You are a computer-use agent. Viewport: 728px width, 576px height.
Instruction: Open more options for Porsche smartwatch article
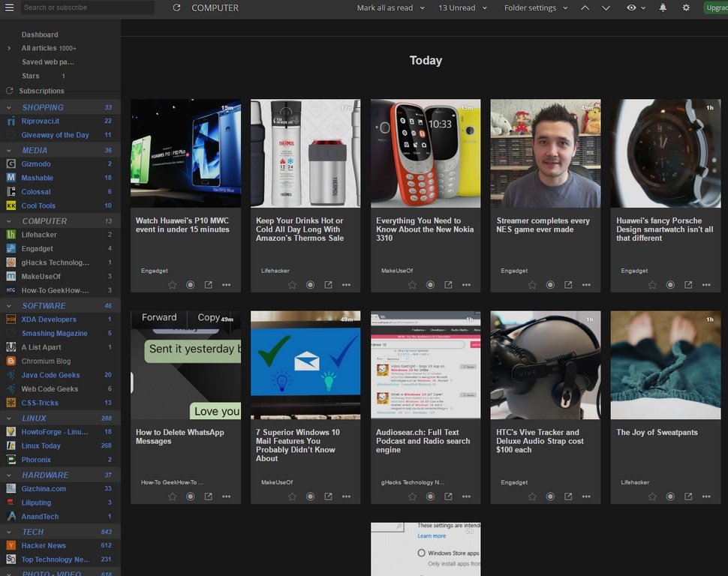(x=706, y=285)
